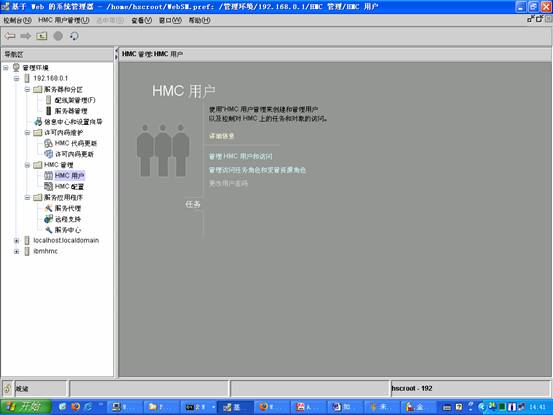Screen dimensions: 553x415
Task: Expand the localhost.localdomain node
Action: point(16,241)
